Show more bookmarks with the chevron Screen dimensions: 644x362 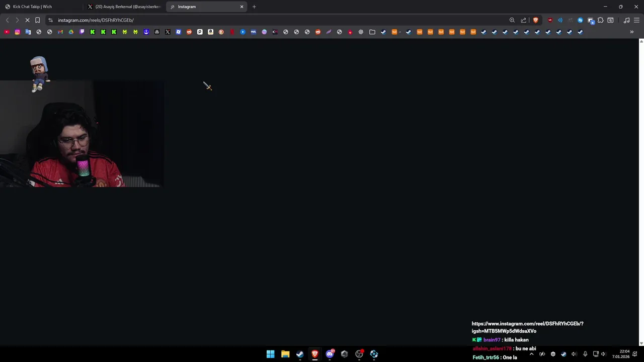tap(632, 32)
